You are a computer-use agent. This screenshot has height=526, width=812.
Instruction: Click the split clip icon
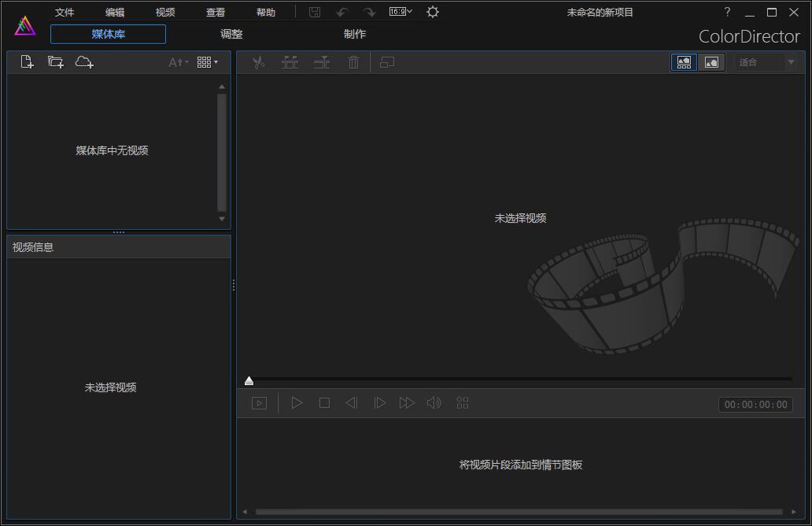(x=290, y=63)
